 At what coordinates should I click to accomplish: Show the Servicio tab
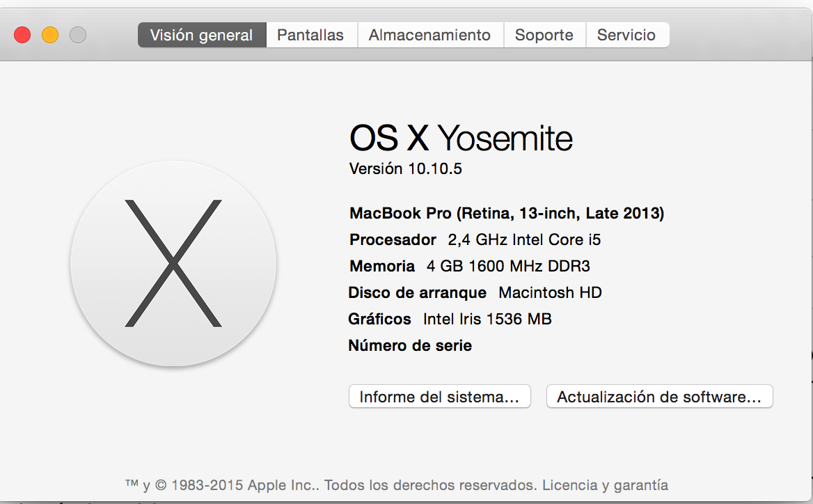(x=626, y=35)
